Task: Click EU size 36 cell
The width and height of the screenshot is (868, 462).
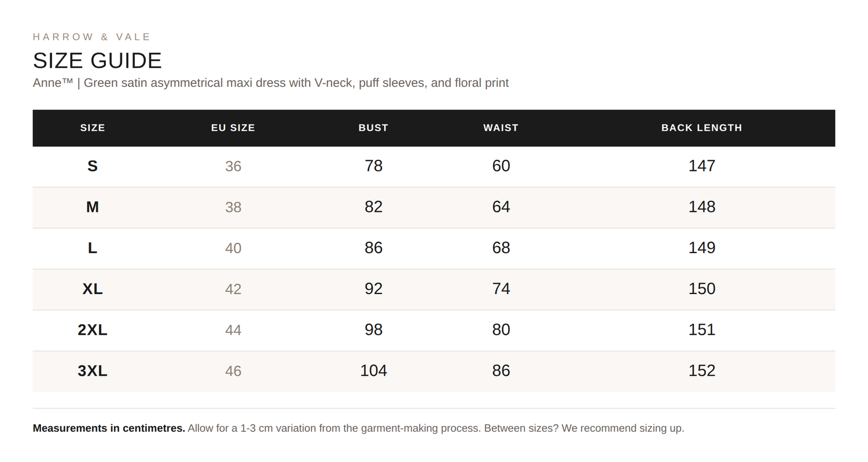Action: (x=233, y=167)
